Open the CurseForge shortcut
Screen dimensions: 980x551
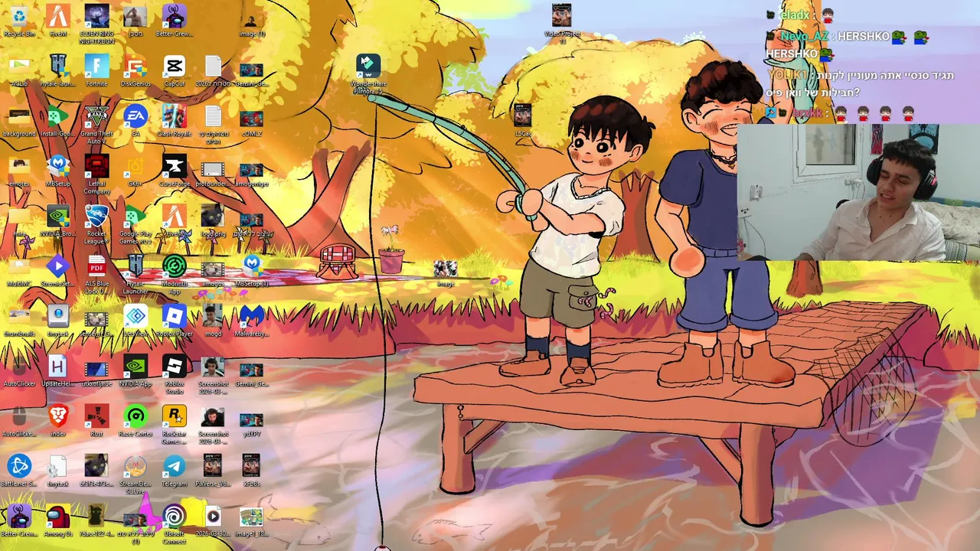coord(174,171)
